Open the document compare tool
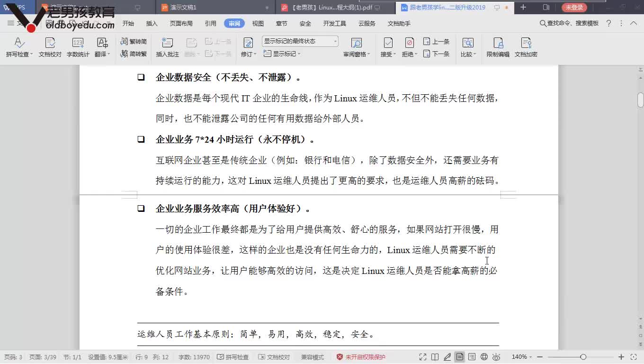The width and height of the screenshot is (644, 364). [x=468, y=43]
